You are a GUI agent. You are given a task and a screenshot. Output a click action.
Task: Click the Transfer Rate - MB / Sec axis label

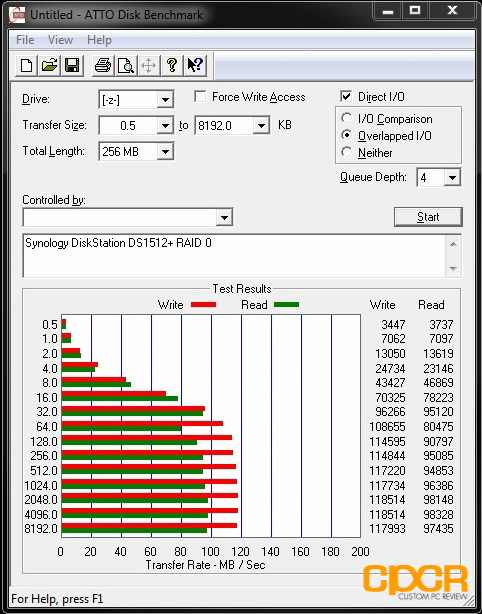[x=205, y=565]
